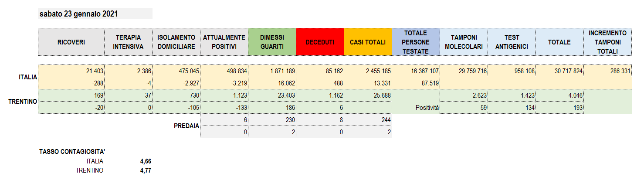The height and width of the screenshot is (187, 644).
Task: Click the cell -105
Action: tap(176, 108)
